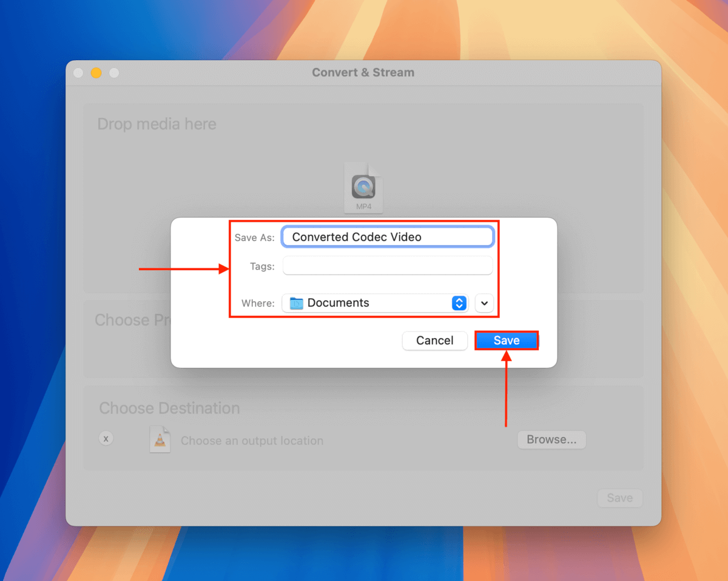
Task: Click the 'Choose an output location' text
Action: click(x=252, y=441)
